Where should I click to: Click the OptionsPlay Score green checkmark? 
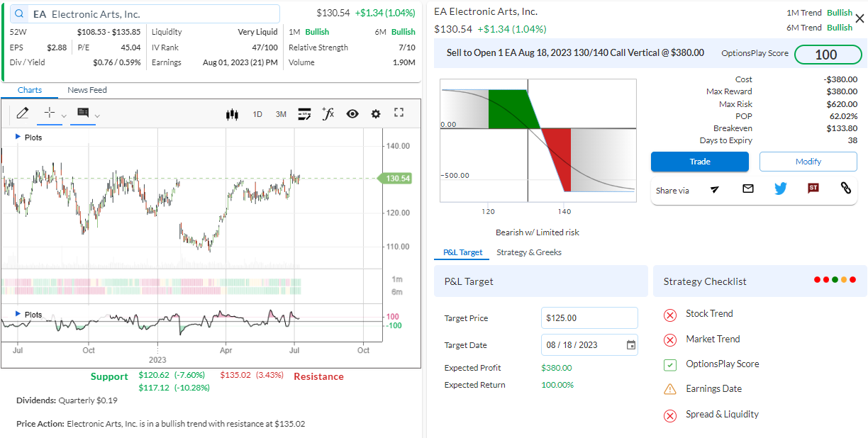pos(670,365)
